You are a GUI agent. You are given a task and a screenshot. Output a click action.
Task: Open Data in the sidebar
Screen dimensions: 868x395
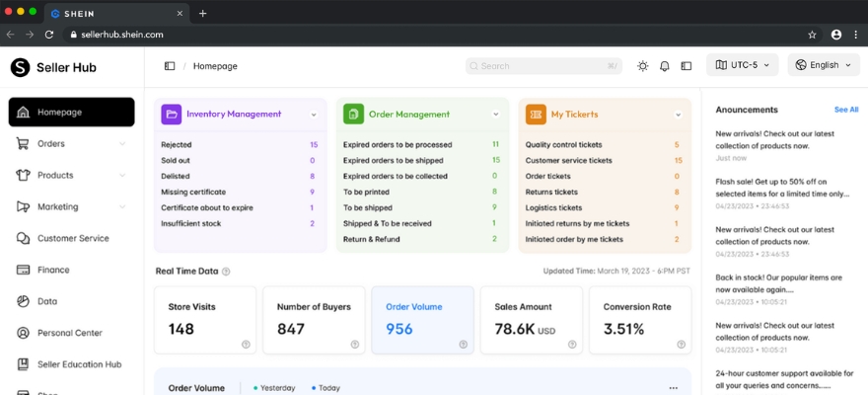pyautogui.click(x=71, y=301)
